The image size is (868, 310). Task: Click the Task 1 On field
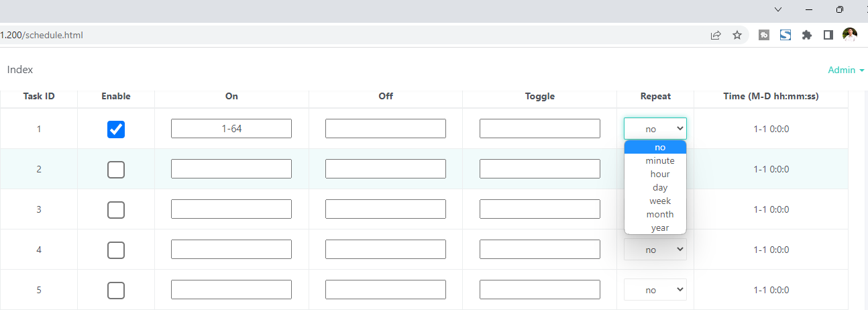pos(231,129)
